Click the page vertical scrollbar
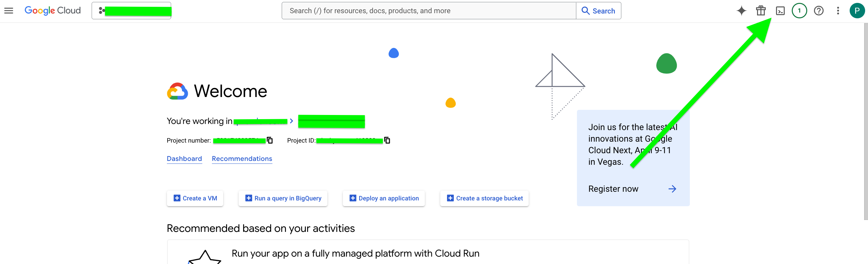Viewport: 868px width, 264px height. tap(866, 121)
